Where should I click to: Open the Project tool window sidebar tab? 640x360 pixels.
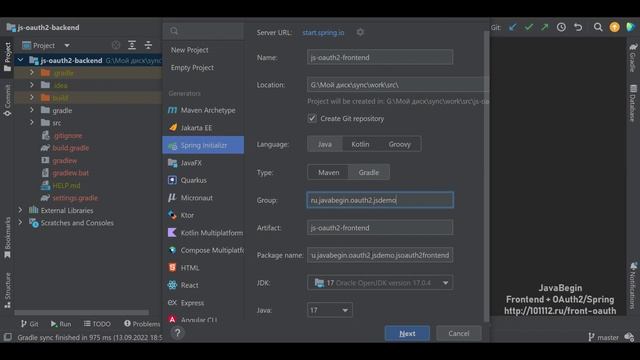click(7, 57)
